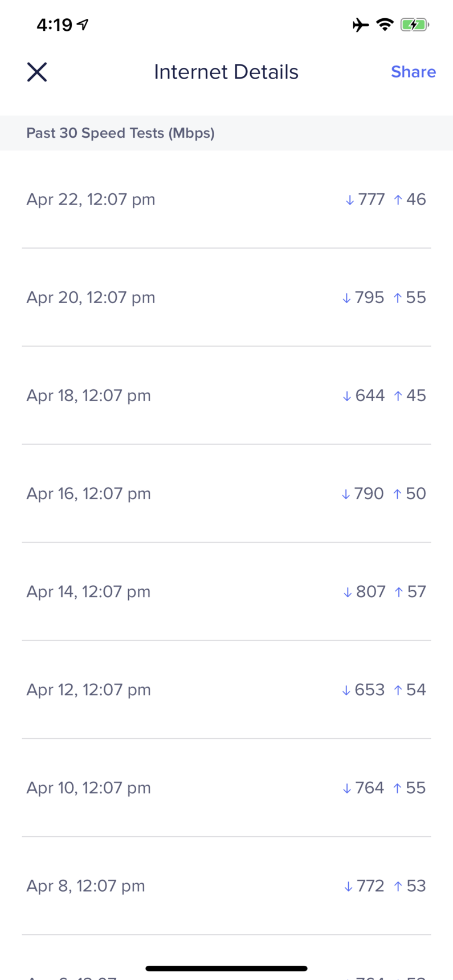
Task: Tap the Wi-Fi status icon
Action: 385,24
